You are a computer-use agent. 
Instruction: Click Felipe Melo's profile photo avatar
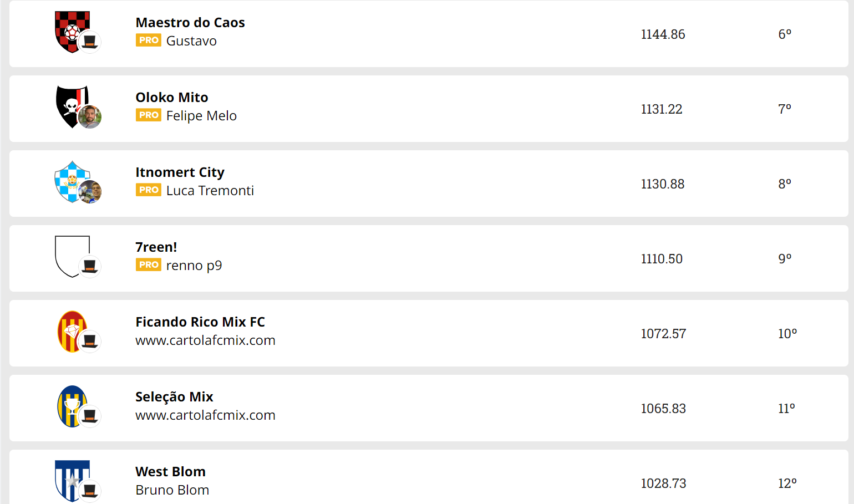coord(90,117)
